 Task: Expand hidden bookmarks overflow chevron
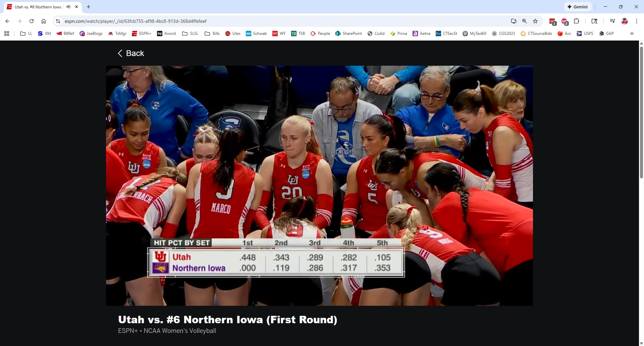632,34
